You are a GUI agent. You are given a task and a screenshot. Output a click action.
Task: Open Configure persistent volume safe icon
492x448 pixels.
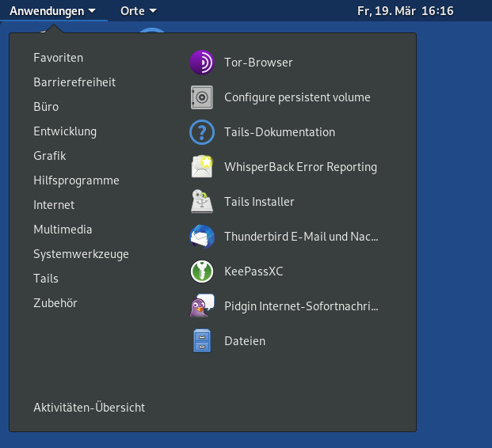coord(202,97)
